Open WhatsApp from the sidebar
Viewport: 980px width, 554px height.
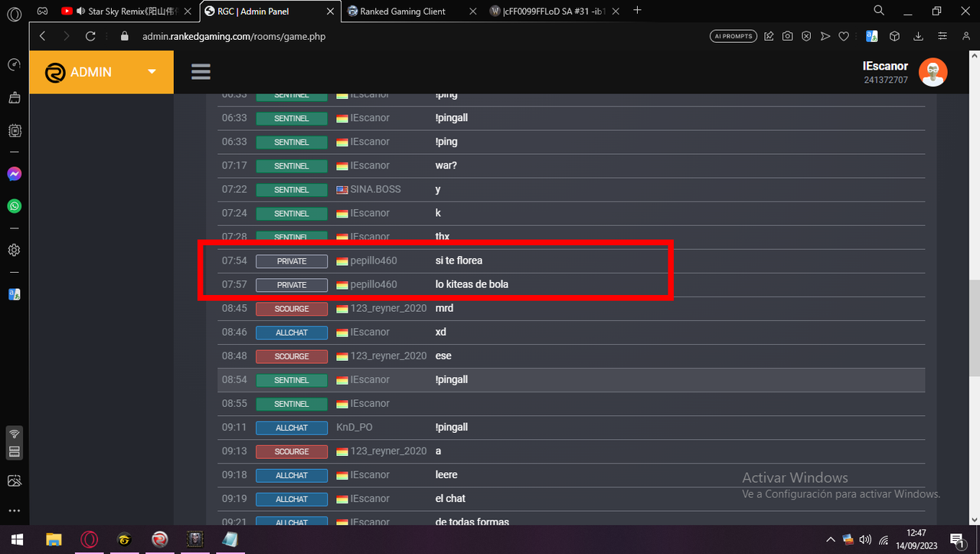[x=14, y=206]
